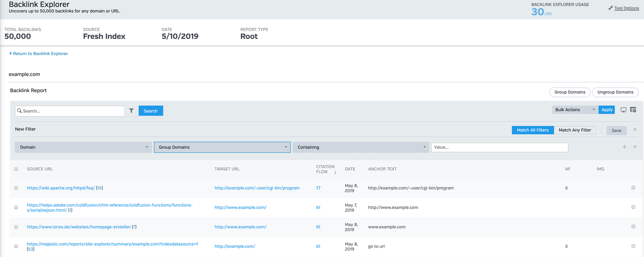Click the usage counter 30/40

(x=541, y=12)
